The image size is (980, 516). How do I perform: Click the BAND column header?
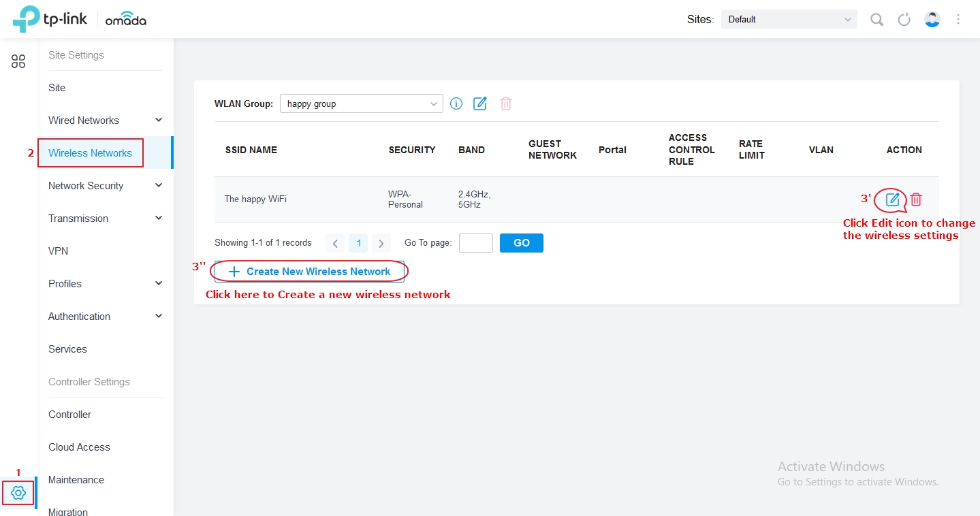pos(472,150)
